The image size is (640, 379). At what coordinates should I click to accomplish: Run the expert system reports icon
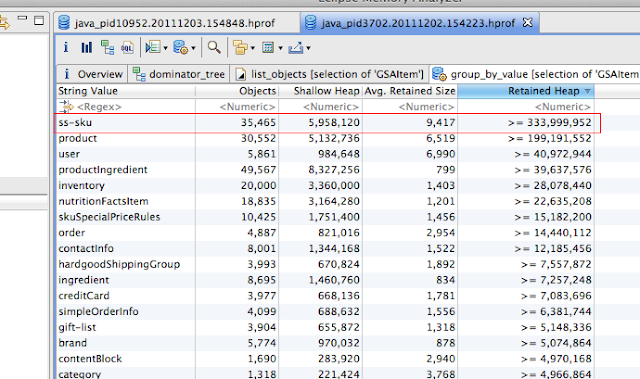click(153, 48)
